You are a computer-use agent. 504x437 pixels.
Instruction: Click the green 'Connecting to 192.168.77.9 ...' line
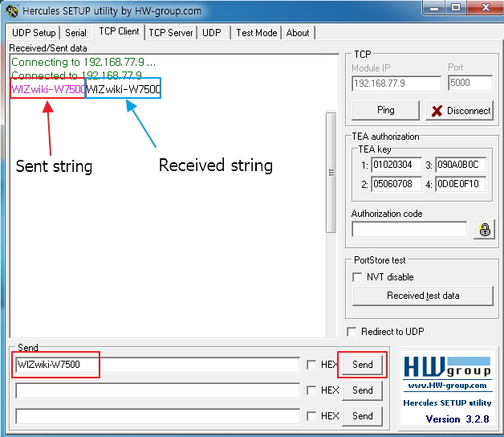coord(83,62)
